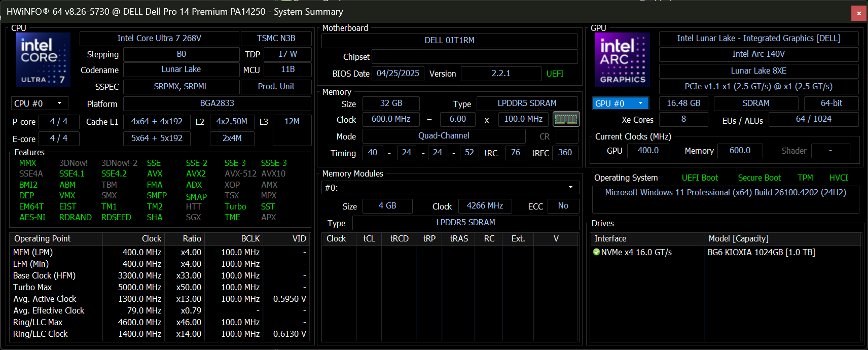
Task: Click the DELL 0JT1RM motherboard field
Action: point(450,41)
